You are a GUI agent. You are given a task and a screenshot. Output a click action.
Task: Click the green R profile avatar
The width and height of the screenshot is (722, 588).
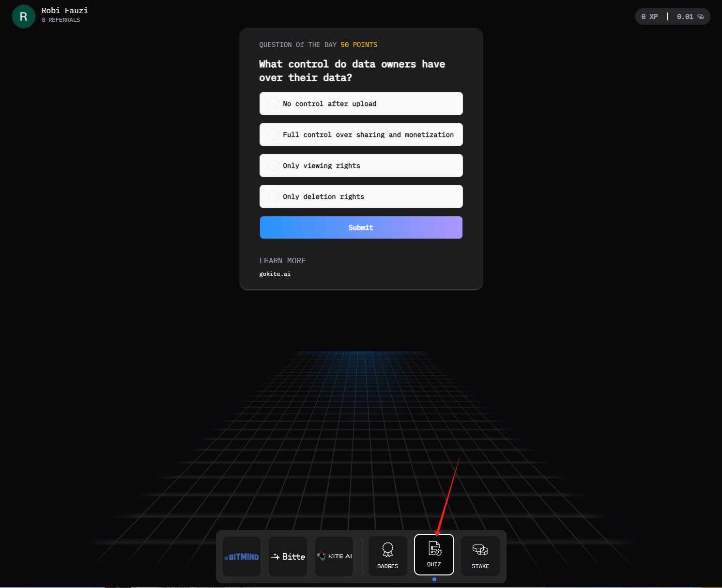tap(23, 16)
